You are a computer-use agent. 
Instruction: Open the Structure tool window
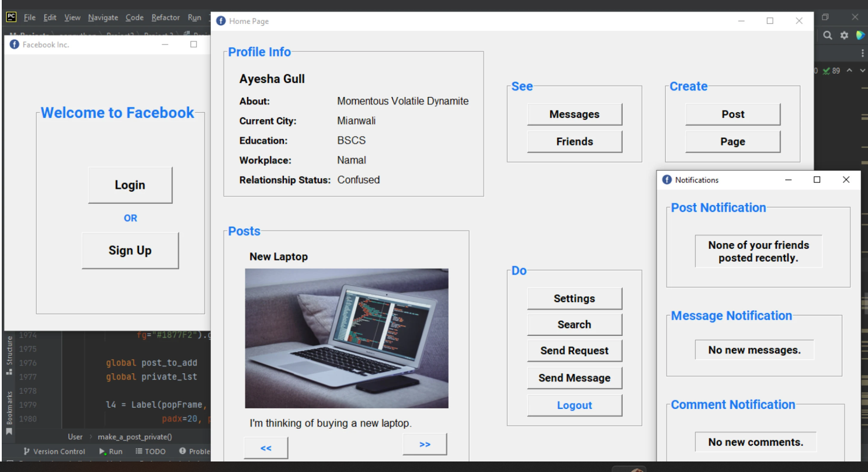click(x=9, y=355)
